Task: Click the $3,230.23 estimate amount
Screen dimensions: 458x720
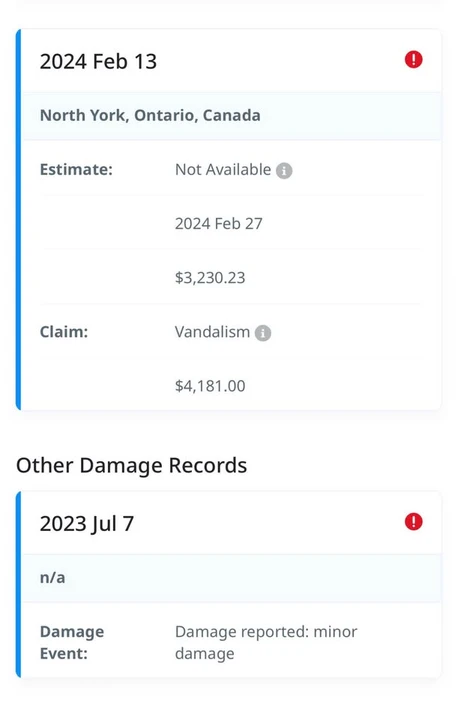Action: click(x=210, y=278)
